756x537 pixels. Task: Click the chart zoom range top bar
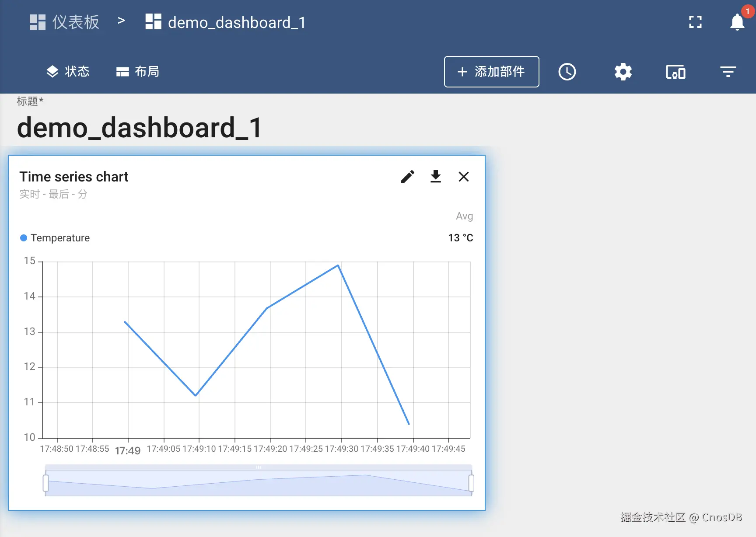(x=258, y=467)
